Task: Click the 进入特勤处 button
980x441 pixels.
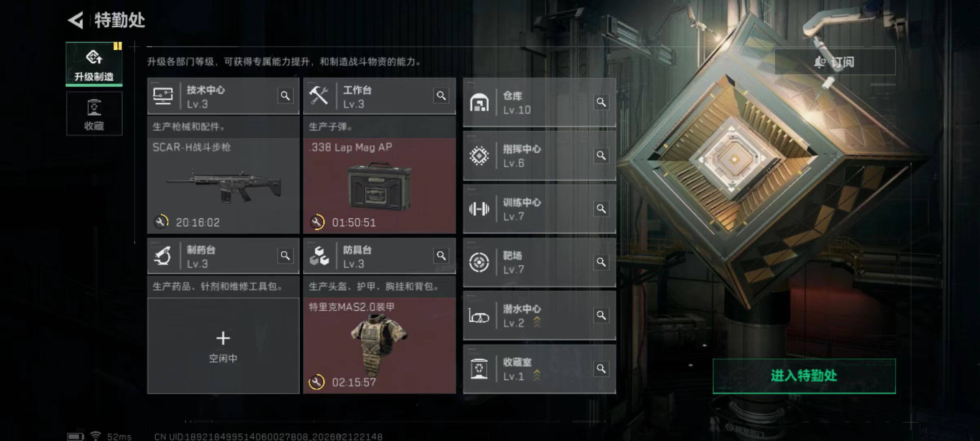Action: coord(804,376)
